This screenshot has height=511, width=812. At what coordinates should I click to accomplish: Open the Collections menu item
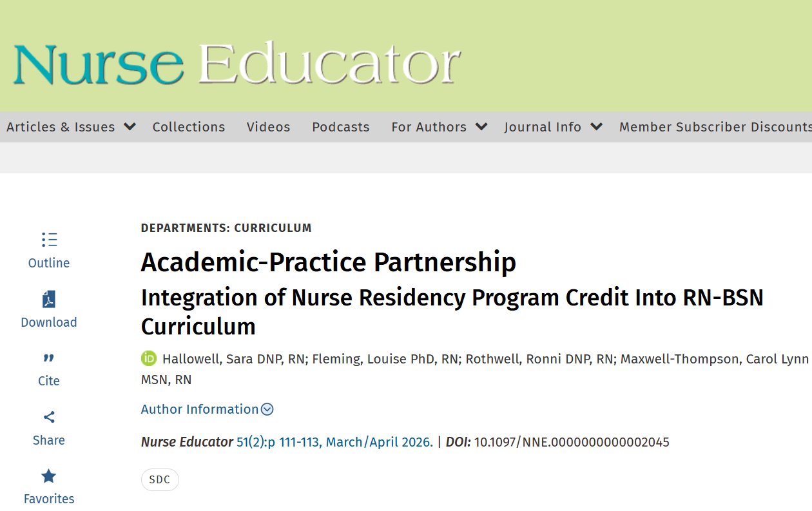(x=188, y=127)
